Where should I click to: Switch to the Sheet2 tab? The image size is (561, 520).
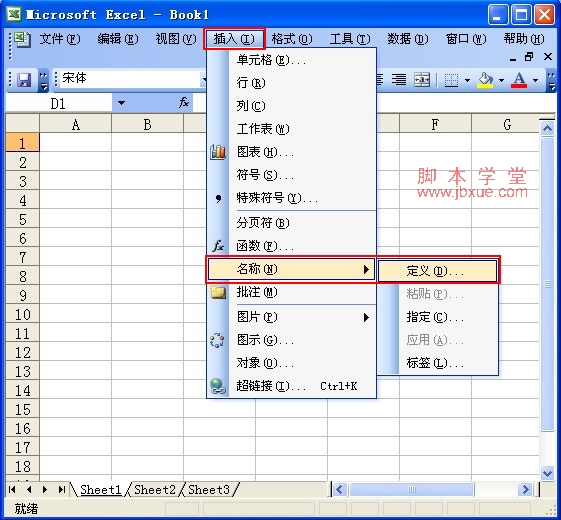point(155,489)
